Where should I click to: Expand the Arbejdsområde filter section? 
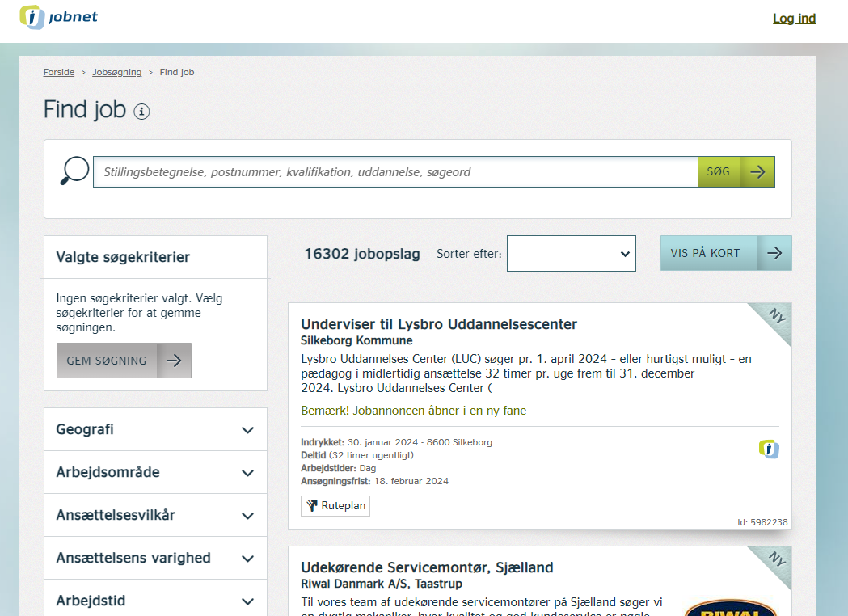coord(247,472)
